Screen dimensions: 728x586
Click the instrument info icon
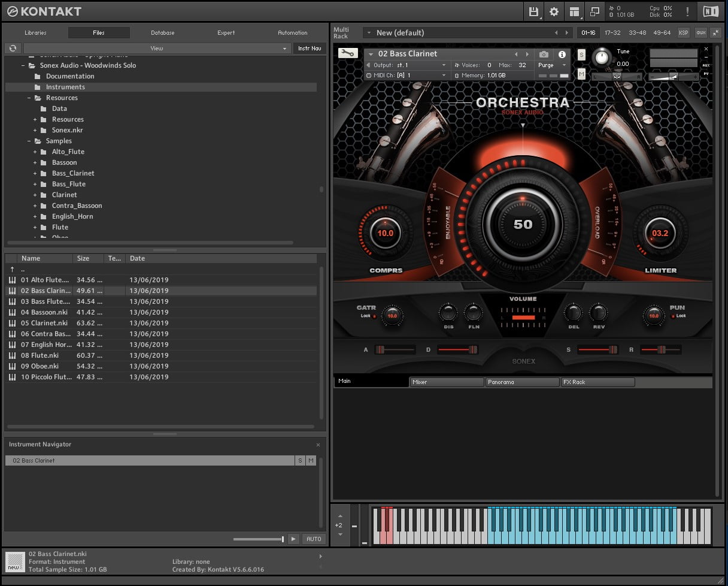(x=562, y=54)
